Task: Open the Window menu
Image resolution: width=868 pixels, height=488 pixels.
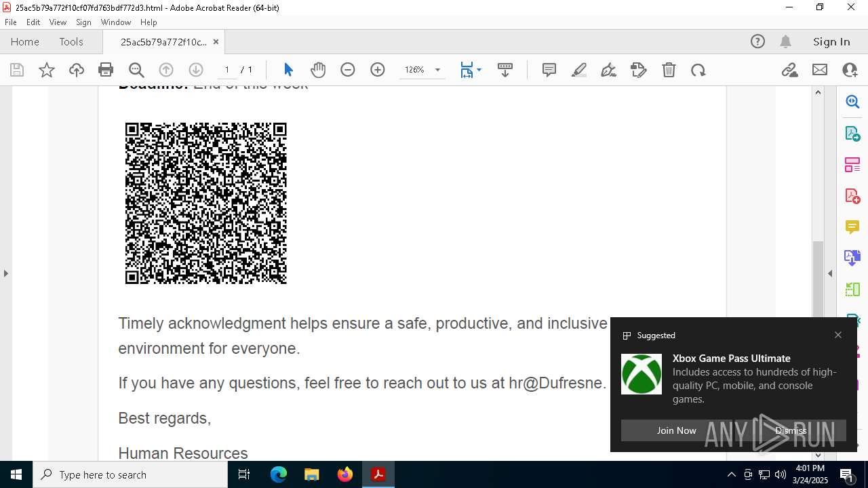Action: [116, 22]
